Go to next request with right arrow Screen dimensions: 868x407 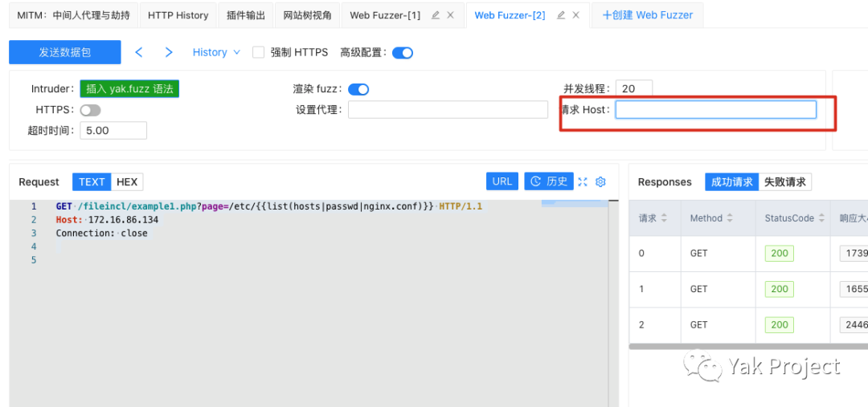169,52
